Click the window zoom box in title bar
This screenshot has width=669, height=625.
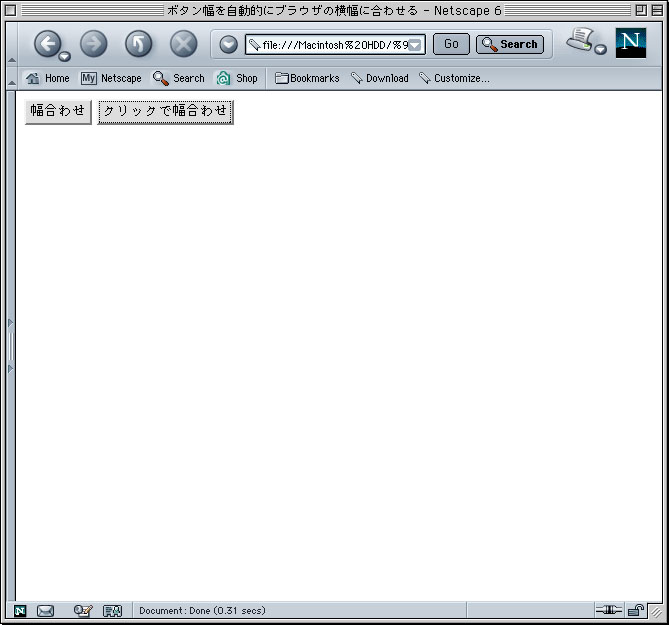[641, 10]
